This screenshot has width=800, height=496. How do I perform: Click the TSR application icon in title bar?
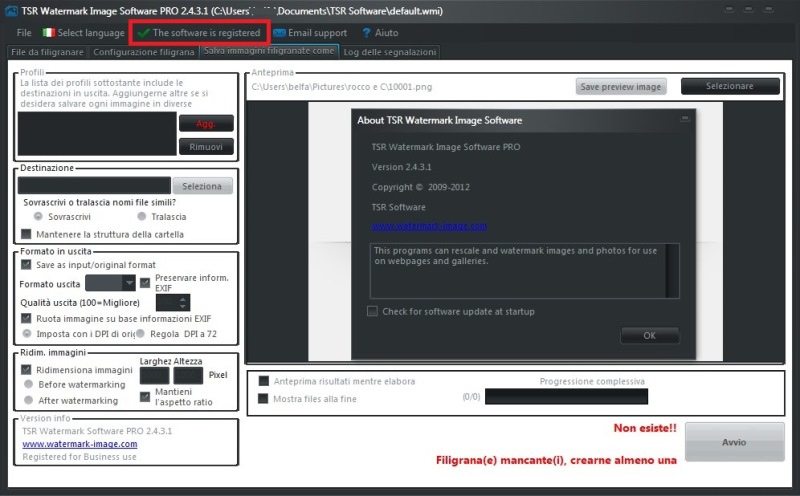click(11, 11)
